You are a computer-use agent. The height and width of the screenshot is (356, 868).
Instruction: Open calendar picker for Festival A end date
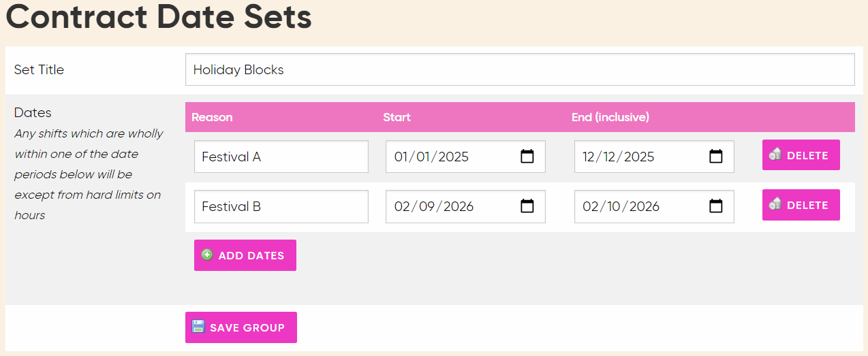tap(715, 157)
